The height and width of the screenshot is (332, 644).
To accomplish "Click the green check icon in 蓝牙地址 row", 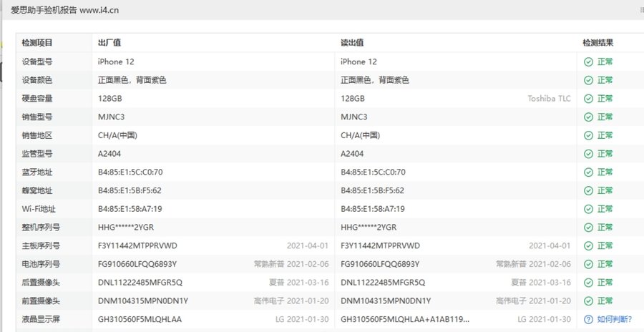I will pos(589,172).
